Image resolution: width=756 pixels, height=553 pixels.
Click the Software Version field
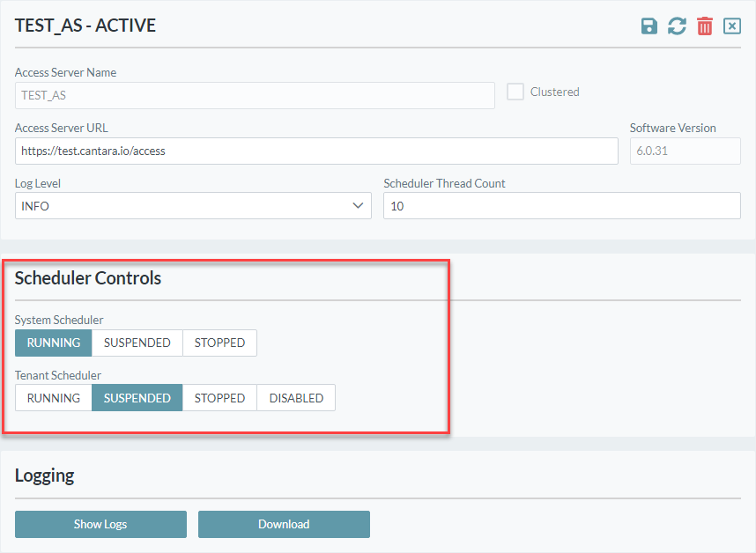(x=685, y=151)
